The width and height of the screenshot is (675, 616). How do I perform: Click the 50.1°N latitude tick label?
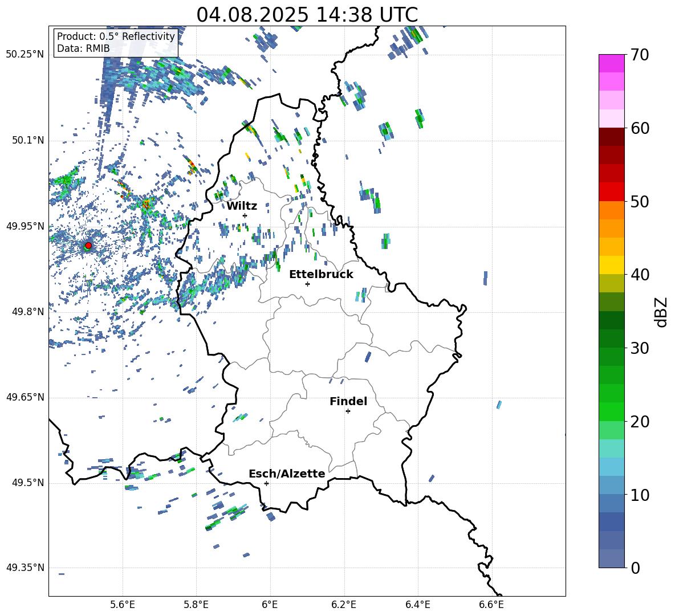pyautogui.click(x=27, y=141)
